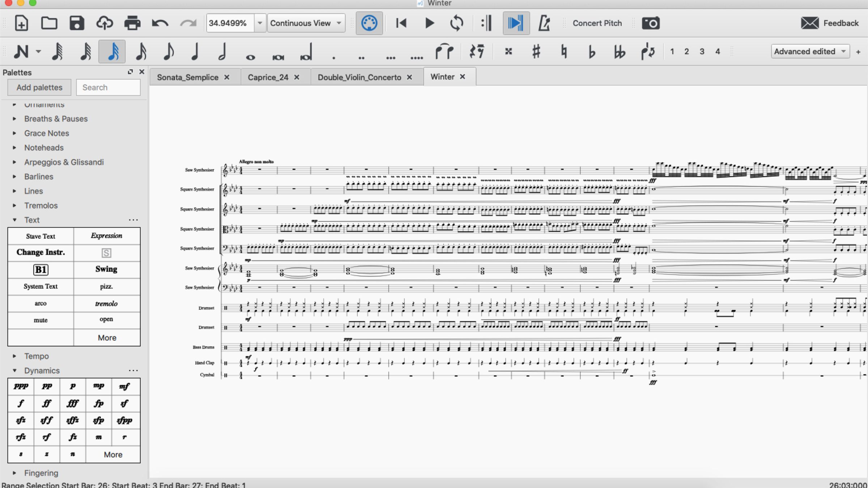Click the image capture camera icon

pyautogui.click(x=650, y=23)
